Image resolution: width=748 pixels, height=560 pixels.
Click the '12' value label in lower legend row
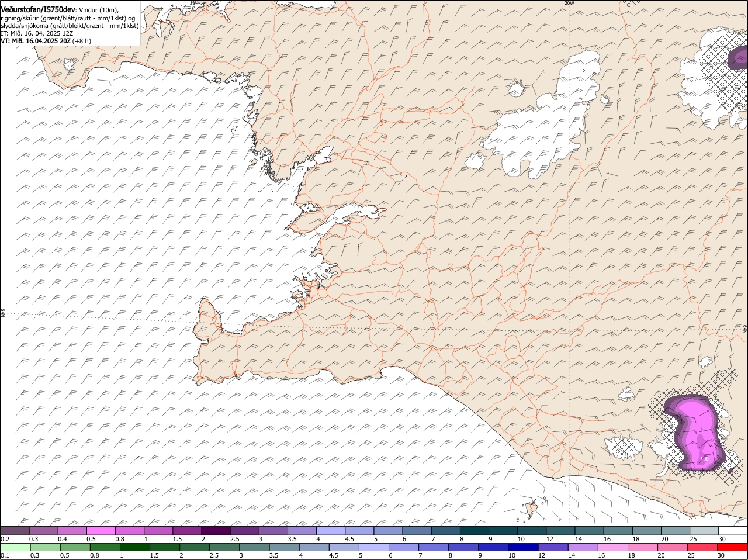click(541, 555)
